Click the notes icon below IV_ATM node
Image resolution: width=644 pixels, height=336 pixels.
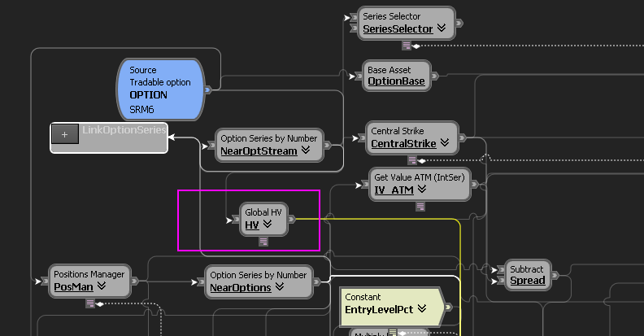tap(420, 207)
